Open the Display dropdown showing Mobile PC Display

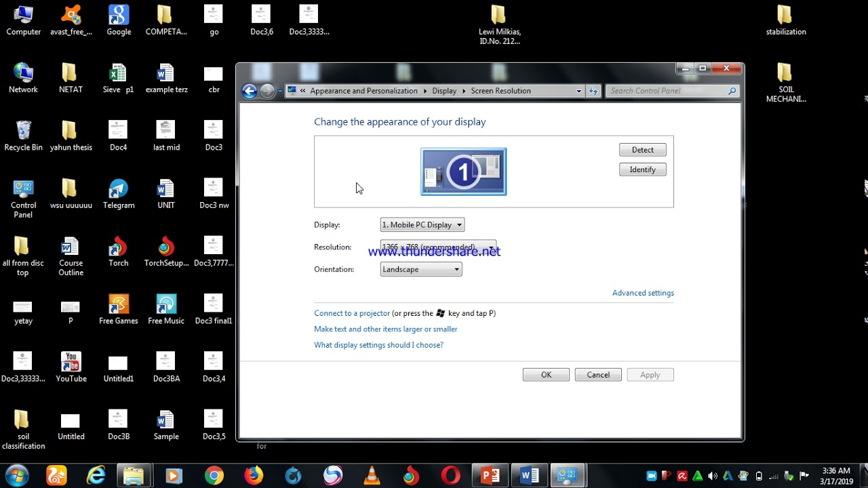click(422, 225)
